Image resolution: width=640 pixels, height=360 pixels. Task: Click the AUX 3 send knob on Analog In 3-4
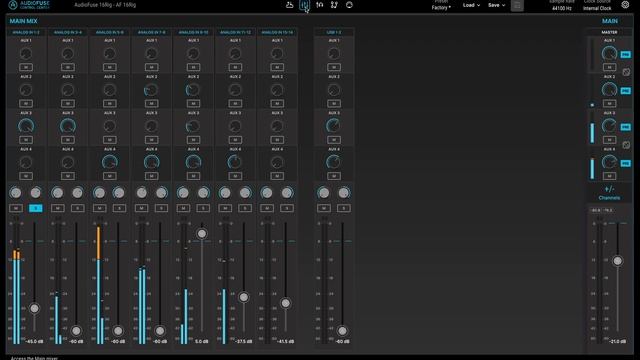tap(68, 126)
